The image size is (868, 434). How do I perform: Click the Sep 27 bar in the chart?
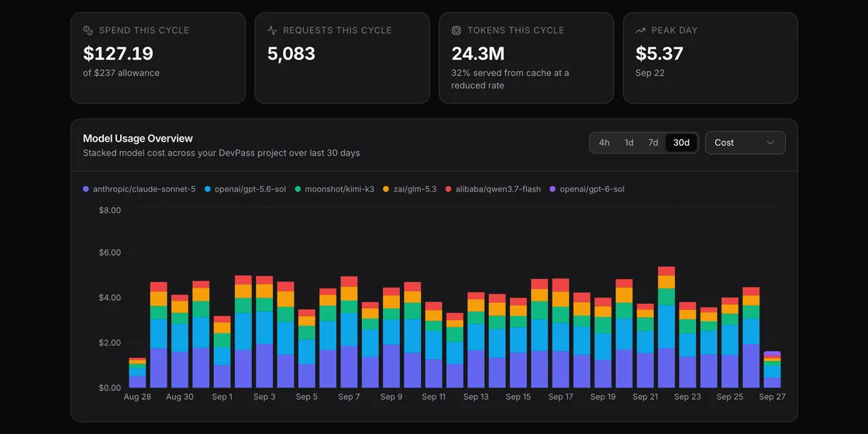click(x=772, y=369)
